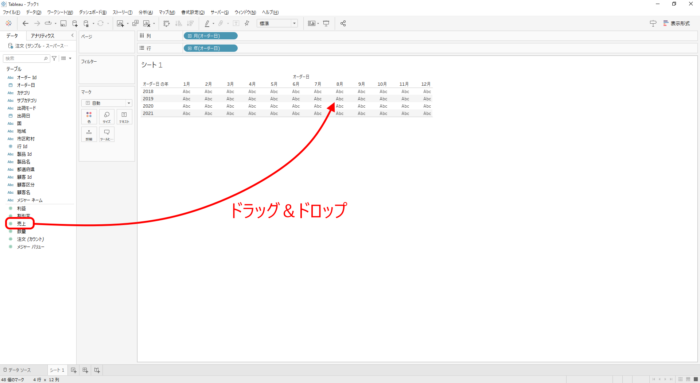Click the Tableau logo start page icon
The width and height of the screenshot is (700, 383).
(x=8, y=23)
